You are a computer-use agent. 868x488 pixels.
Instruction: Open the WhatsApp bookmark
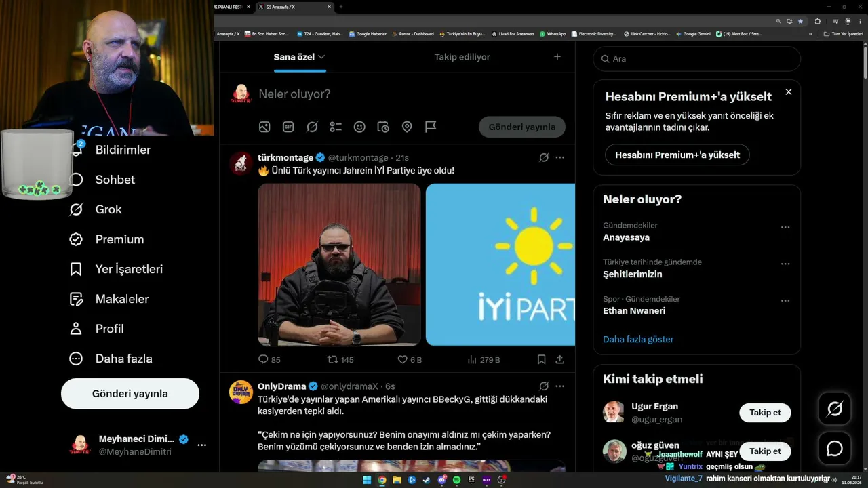[x=553, y=34]
